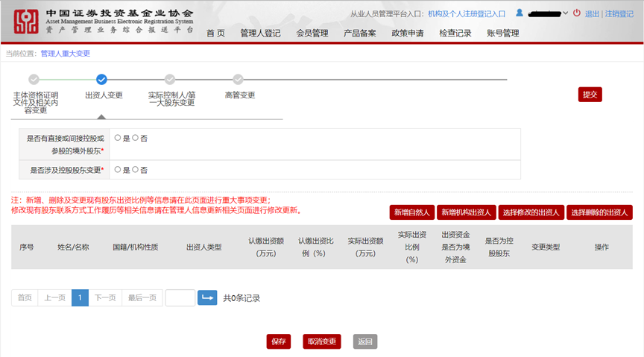Screen dimensions: 644x357
Task: Select 否 for 控股股东变更 question
Action: tap(135, 170)
